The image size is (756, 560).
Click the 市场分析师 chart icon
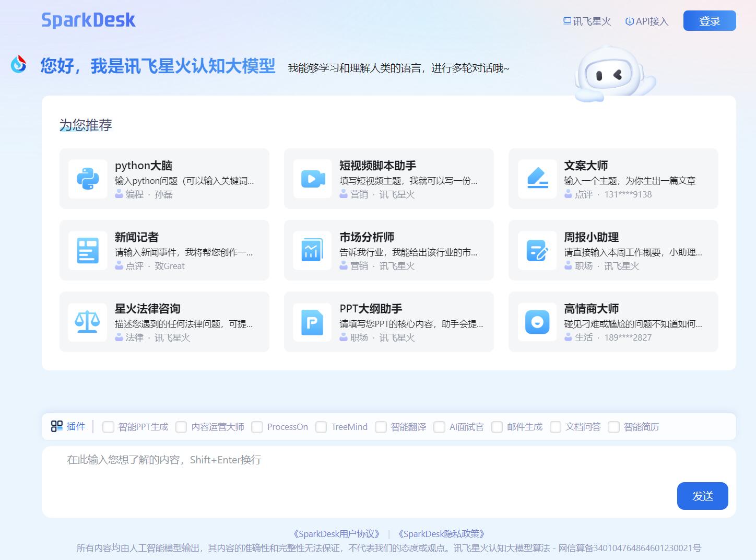click(x=312, y=250)
